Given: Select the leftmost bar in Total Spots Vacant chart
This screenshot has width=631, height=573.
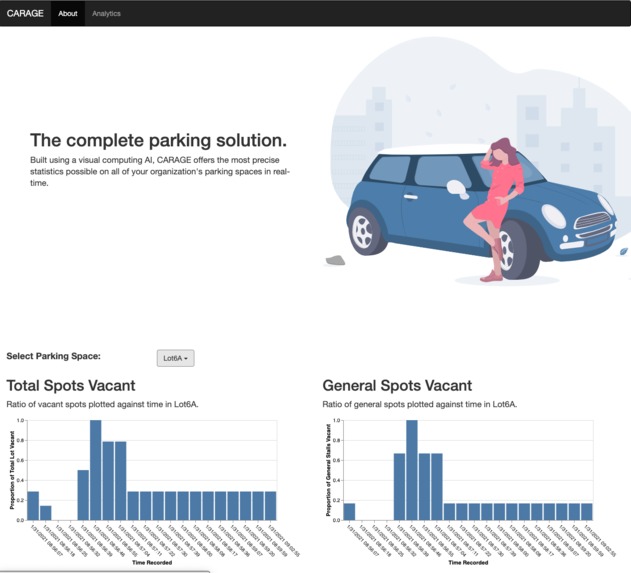Looking at the screenshot, I should click(33, 506).
